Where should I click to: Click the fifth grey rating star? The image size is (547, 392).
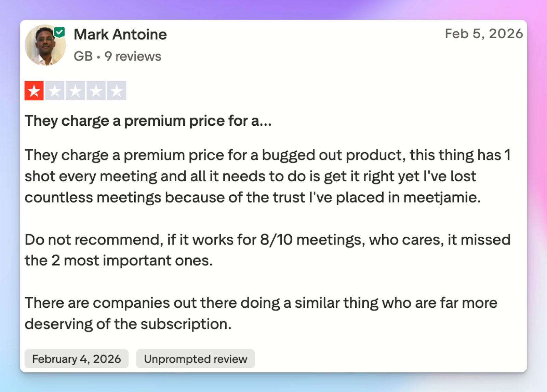point(117,91)
